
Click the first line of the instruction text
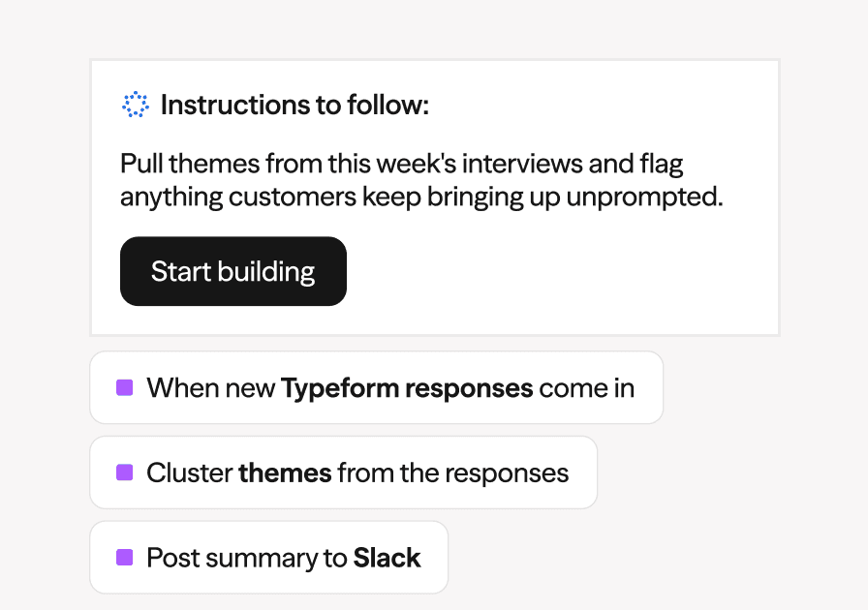tap(401, 165)
